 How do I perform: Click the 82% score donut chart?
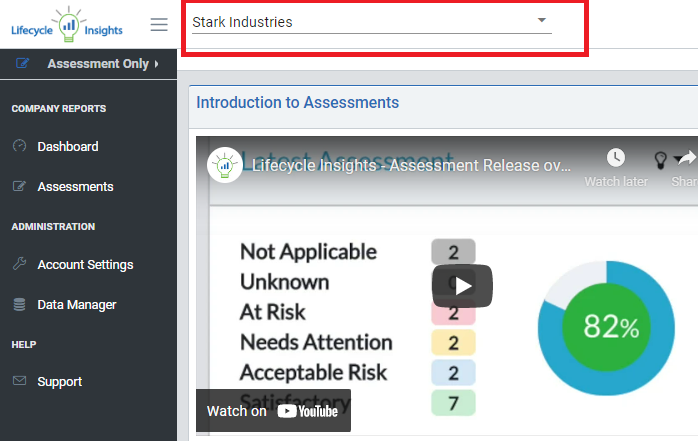[x=606, y=328]
